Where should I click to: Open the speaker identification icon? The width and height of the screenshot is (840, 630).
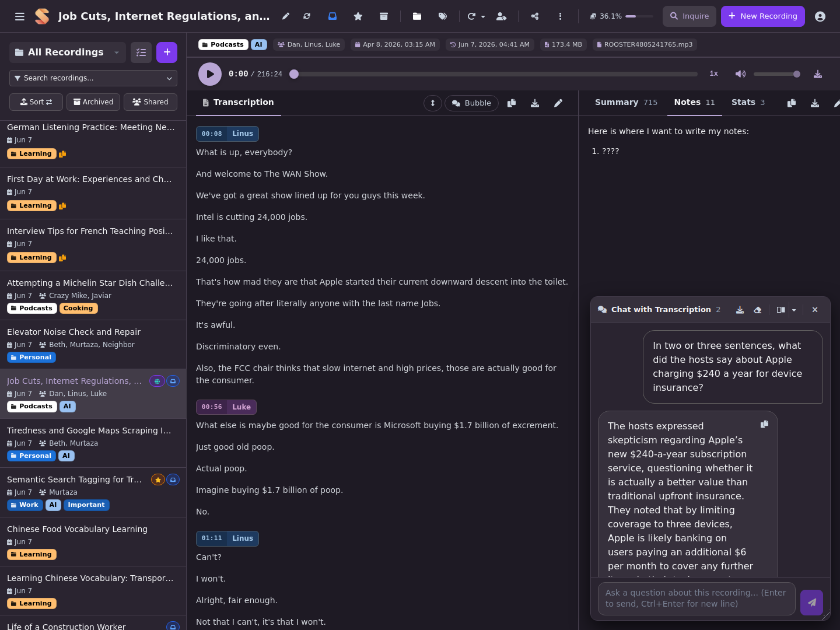click(x=501, y=16)
